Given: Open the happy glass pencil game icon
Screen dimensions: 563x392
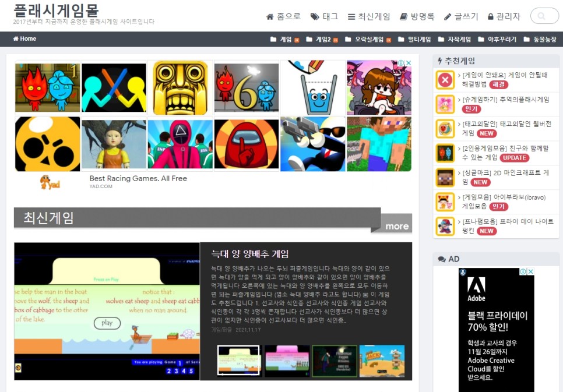Looking at the screenshot, I should click(x=313, y=87).
